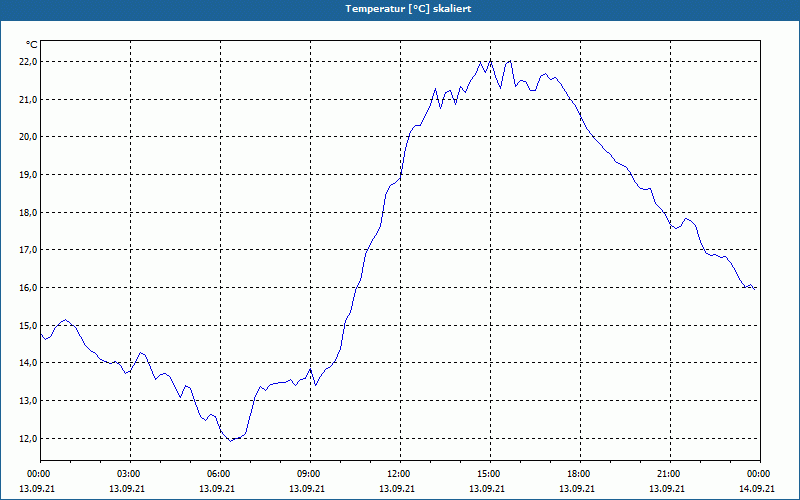Click the 15,0 y-axis label
800x500 pixels.
pyautogui.click(x=28, y=326)
